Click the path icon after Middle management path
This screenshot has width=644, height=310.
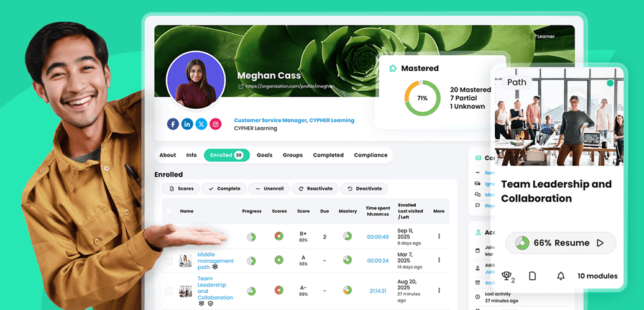click(x=215, y=267)
